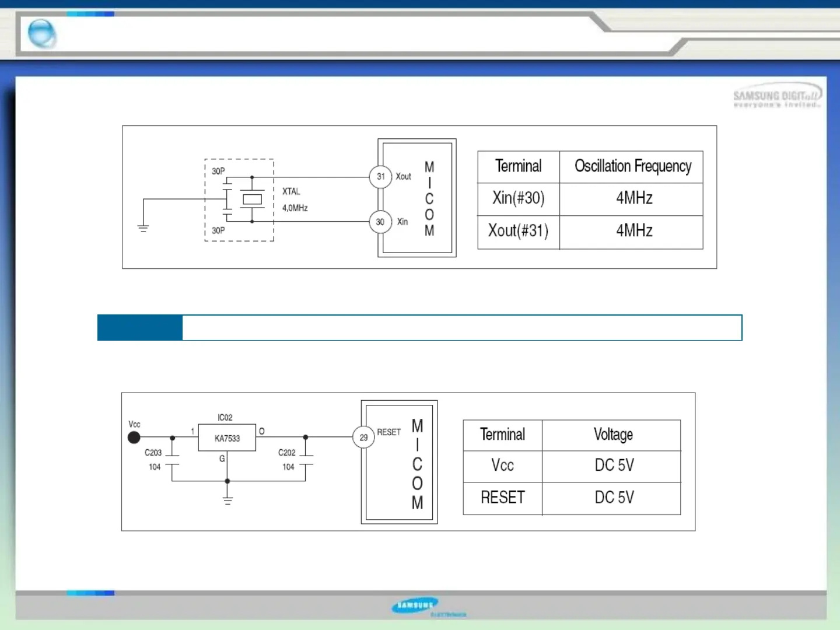
Task: Select pin 31 circle on the MICOM
Action: pyautogui.click(x=380, y=176)
